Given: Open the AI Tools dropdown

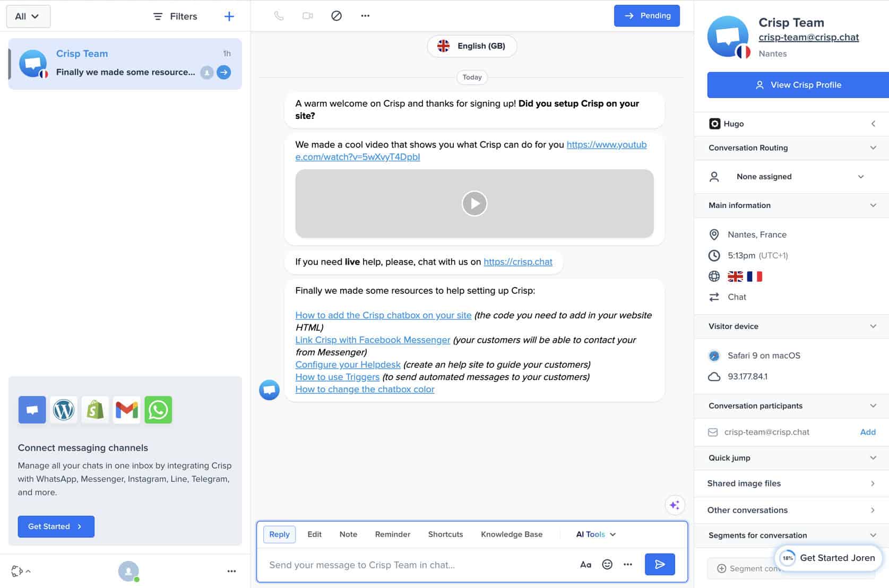Looking at the screenshot, I should click(595, 534).
